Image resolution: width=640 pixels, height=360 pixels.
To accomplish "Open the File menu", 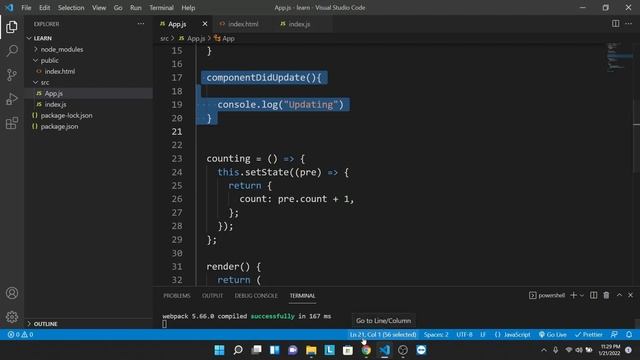I will pyautogui.click(x=26, y=8).
